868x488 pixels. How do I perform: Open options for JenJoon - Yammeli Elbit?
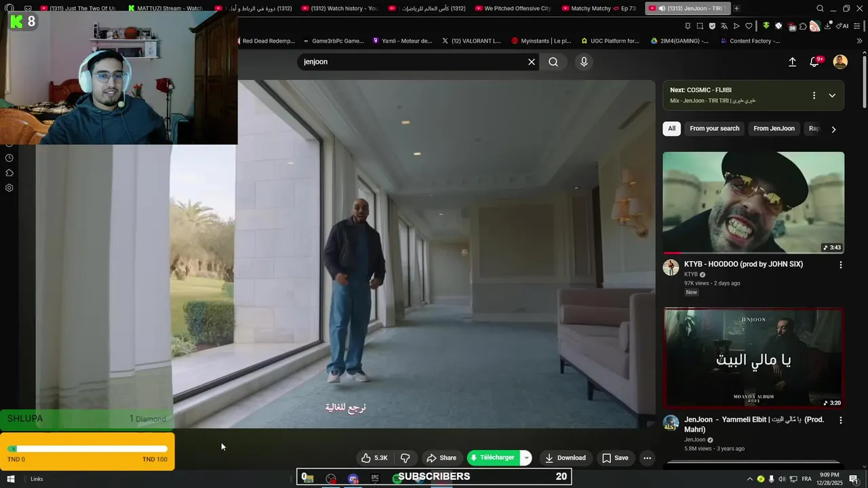(x=841, y=420)
